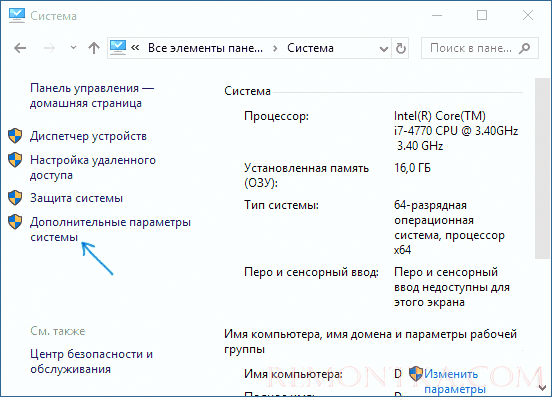Click the computer icon in address bar

(118, 48)
